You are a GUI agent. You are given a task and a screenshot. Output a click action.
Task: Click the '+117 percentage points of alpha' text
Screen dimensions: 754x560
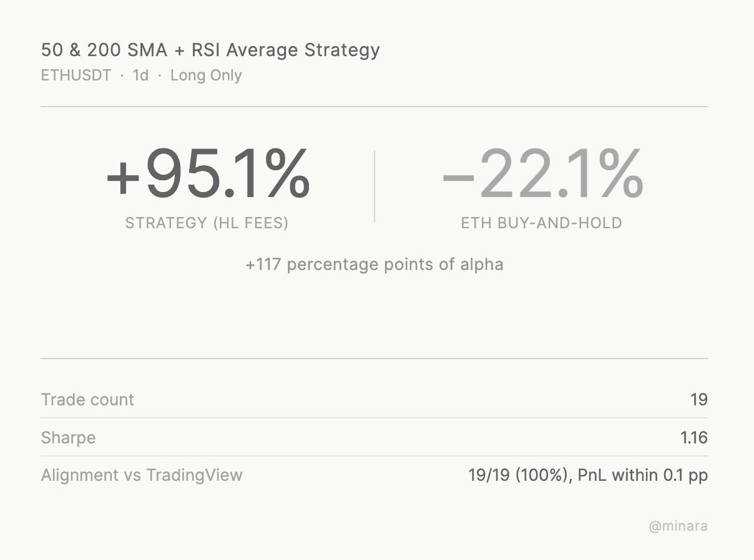coord(374,264)
